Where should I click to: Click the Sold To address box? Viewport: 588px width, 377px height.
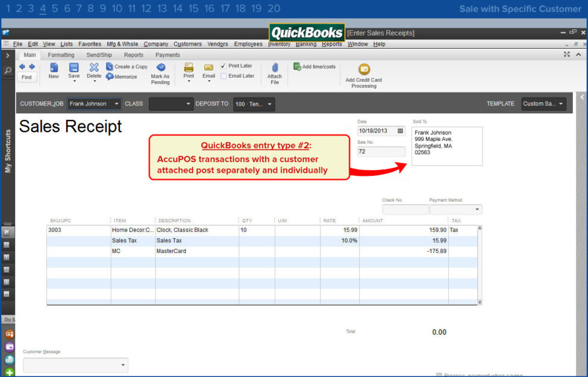[447, 146]
